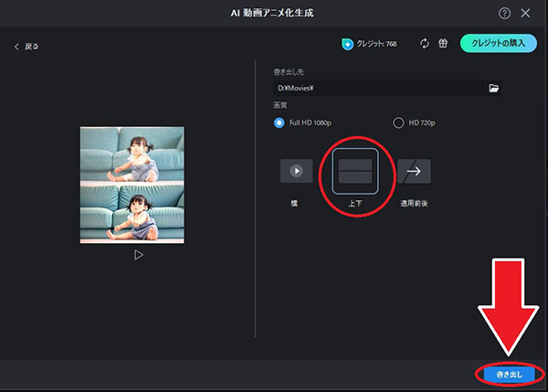This screenshot has height=392, width=548.
Task: Open the help question mark icon
Action: point(504,14)
